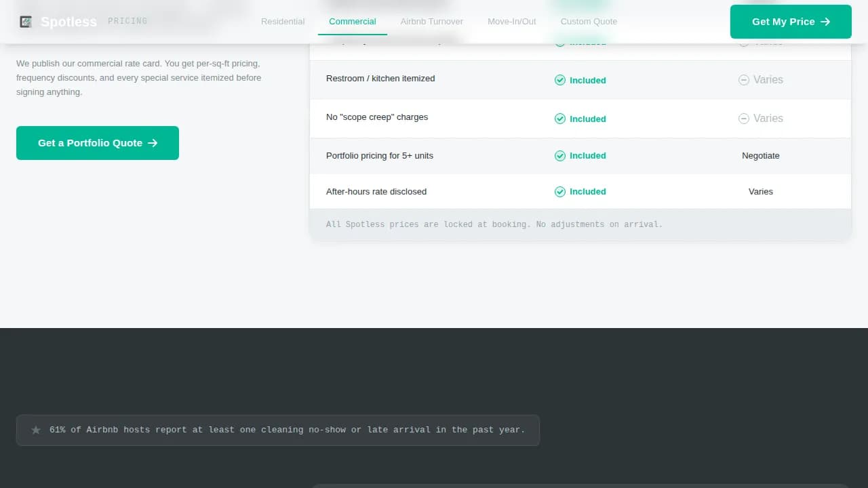Click the star icon in the Airbnb hosts statistic

pyautogui.click(x=35, y=430)
